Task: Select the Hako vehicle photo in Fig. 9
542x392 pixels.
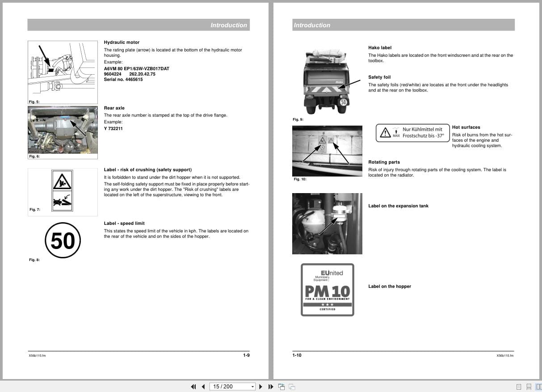Action: (x=327, y=80)
